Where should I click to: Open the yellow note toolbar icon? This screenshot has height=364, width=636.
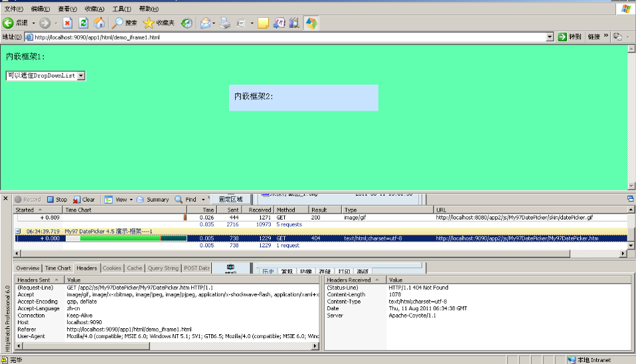tap(264, 23)
